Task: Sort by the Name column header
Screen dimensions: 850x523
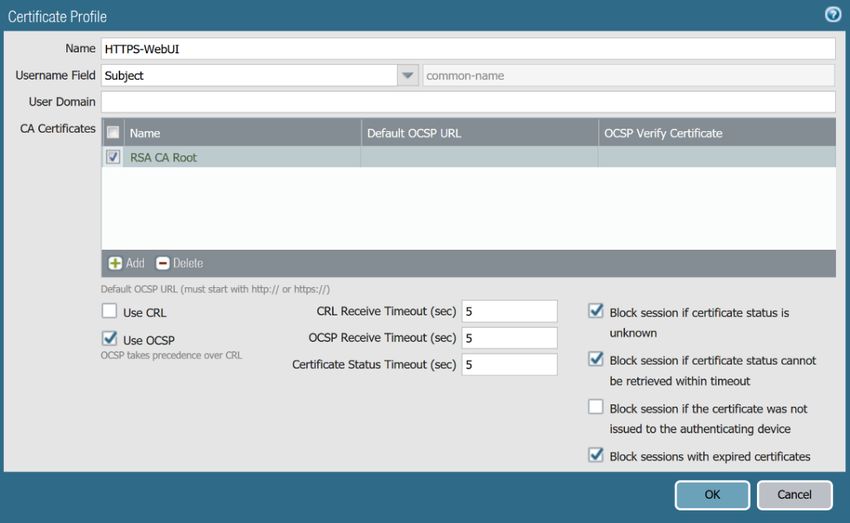Action: click(x=242, y=133)
